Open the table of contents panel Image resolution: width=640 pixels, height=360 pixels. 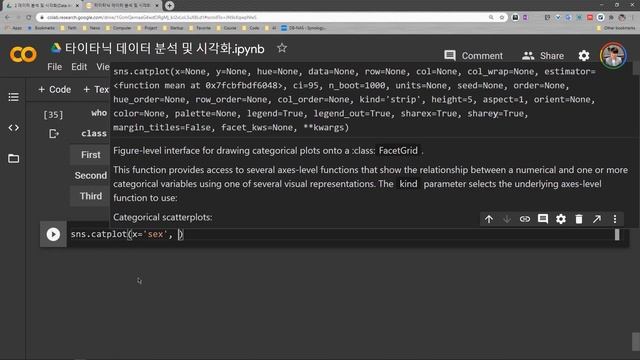click(13, 97)
